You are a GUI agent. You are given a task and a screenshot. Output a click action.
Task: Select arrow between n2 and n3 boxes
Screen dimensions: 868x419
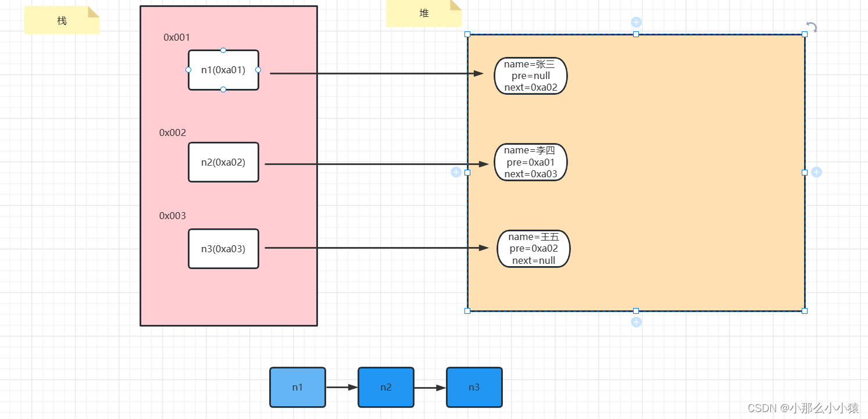pos(430,388)
